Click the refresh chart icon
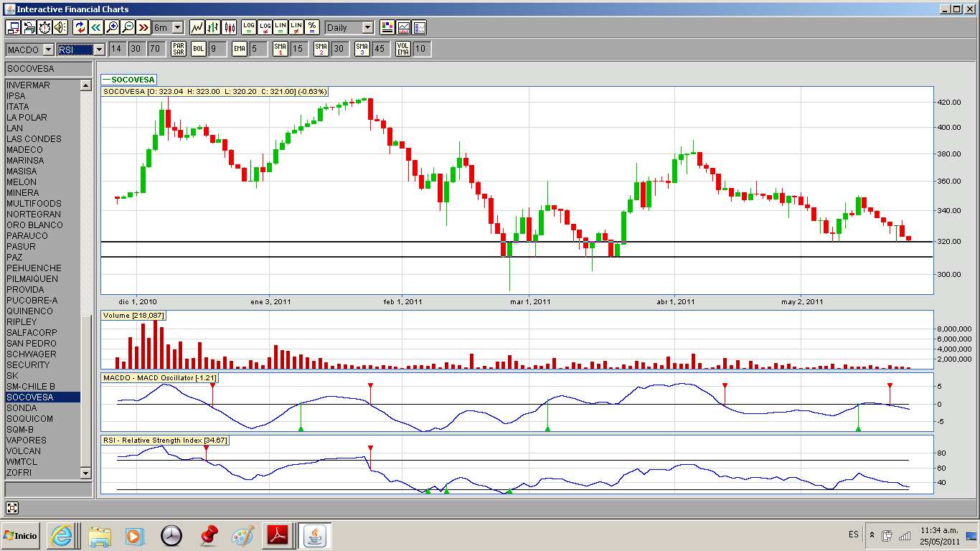This screenshot has width=980, height=551. tap(80, 27)
